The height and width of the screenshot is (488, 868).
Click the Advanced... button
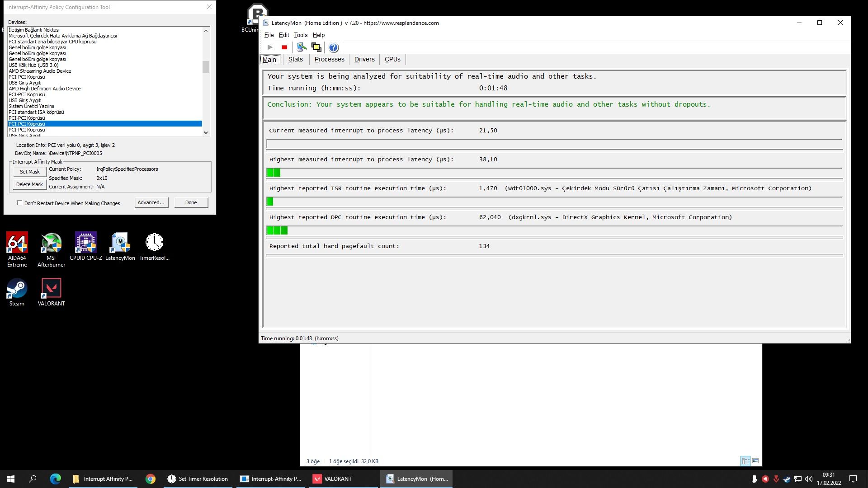point(151,202)
